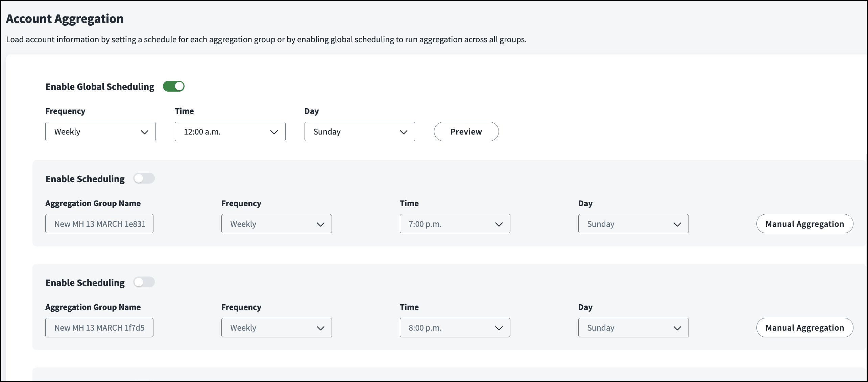This screenshot has width=868, height=382.
Task: Turn off the Enable Global Scheduling toggle
Action: click(x=173, y=86)
